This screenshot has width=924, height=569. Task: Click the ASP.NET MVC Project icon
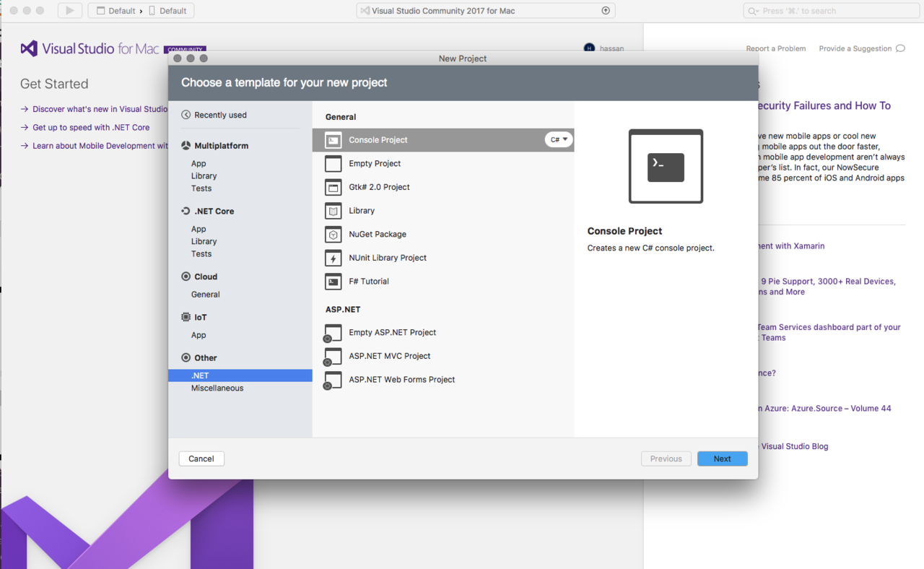(x=333, y=357)
